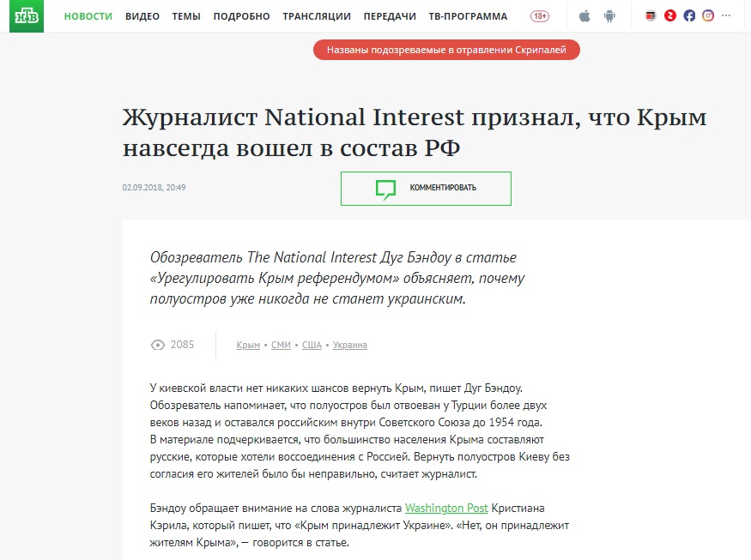Click the 18+ age rating badge
The image size is (751, 560).
pyautogui.click(x=540, y=16)
